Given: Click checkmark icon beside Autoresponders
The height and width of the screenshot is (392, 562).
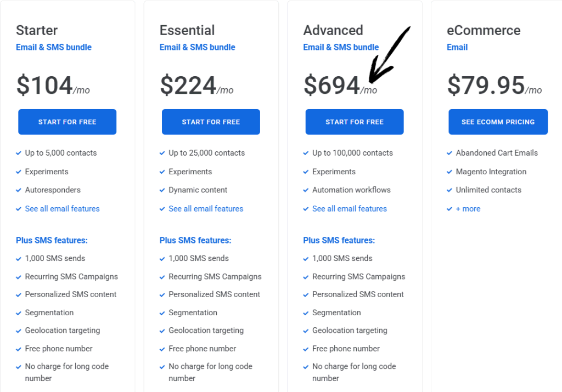Looking at the screenshot, I should (19, 190).
